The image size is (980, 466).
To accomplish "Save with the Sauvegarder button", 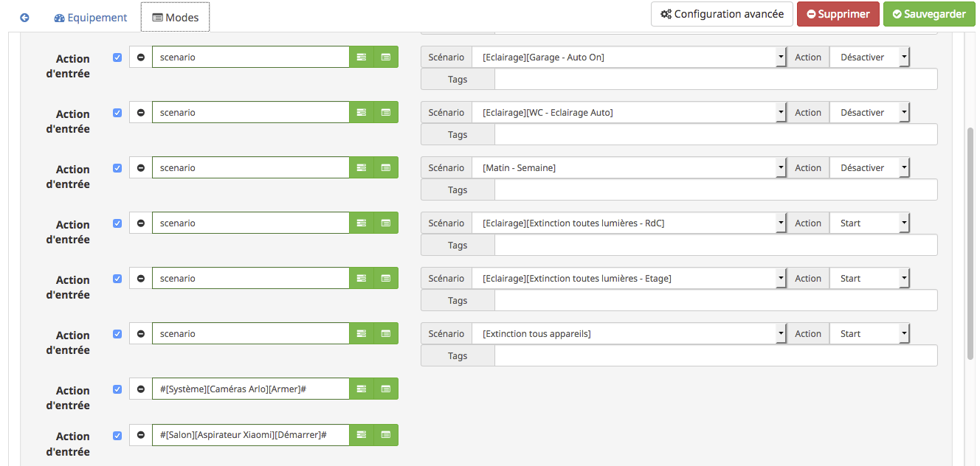I will (929, 14).
